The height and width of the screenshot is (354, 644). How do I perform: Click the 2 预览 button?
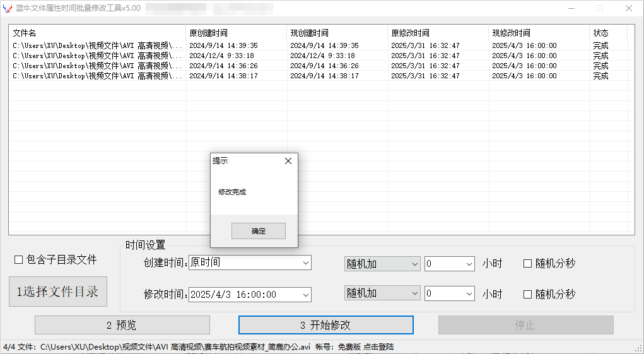(122, 325)
